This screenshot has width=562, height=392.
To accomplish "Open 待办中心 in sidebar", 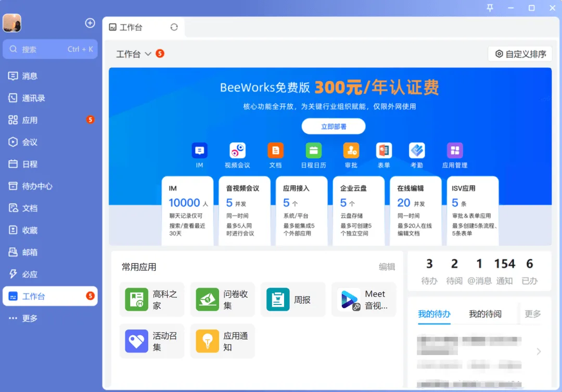I will (x=50, y=186).
